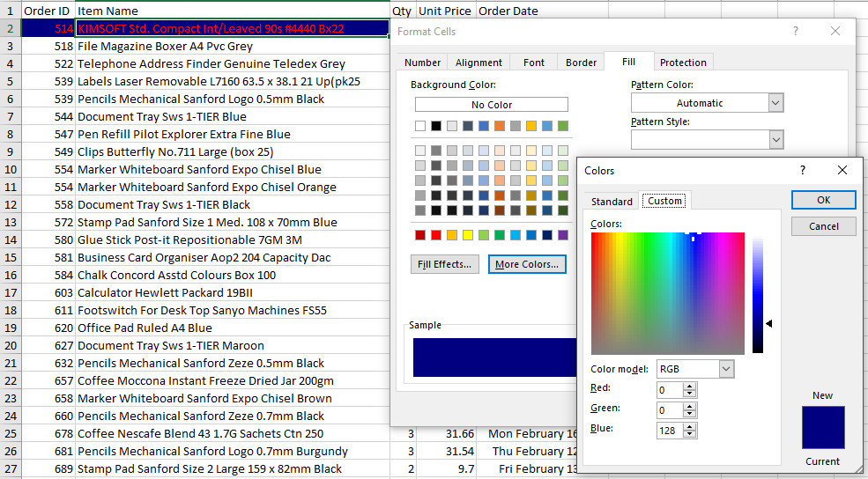
Task: Select row header 2
Action: 10,28
